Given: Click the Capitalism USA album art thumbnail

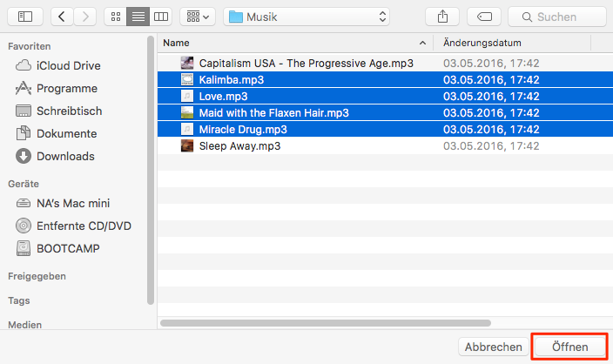Looking at the screenshot, I should [187, 63].
